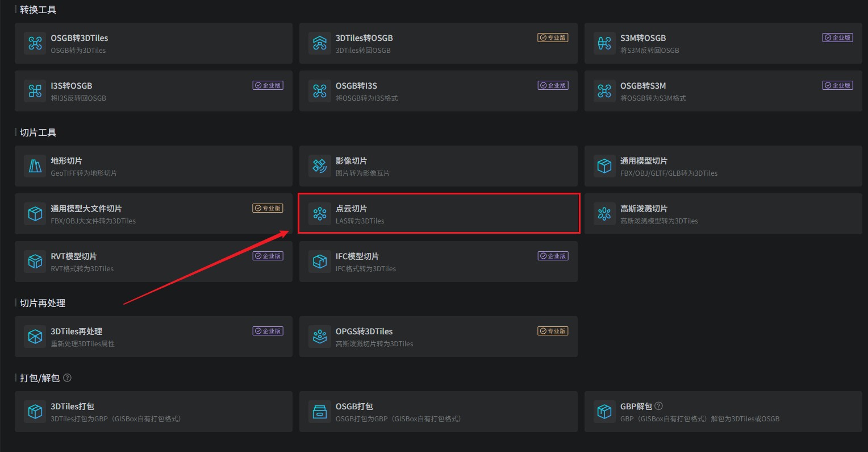Click the OSGB打包 package icon
Viewport: 868px width, 452px height.
pyautogui.click(x=320, y=412)
